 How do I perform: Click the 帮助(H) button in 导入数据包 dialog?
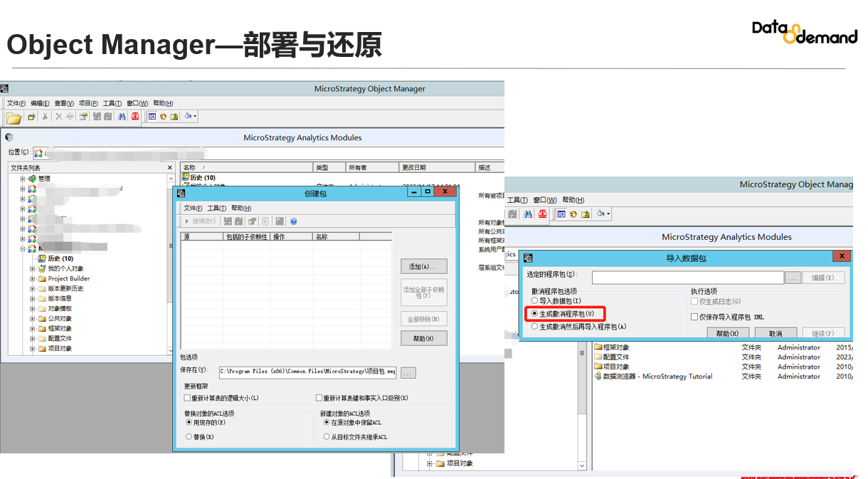[x=728, y=333]
